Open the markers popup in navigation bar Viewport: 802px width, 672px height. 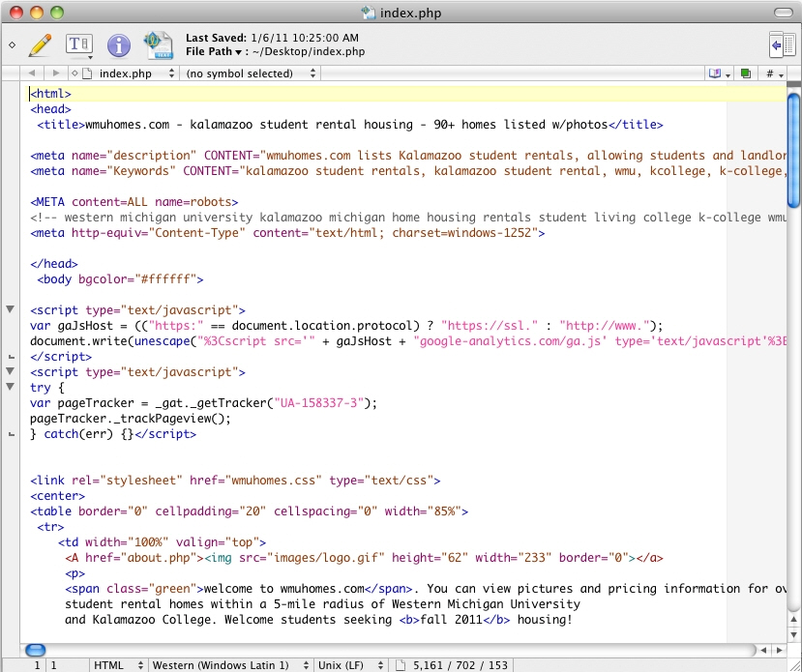pos(718,73)
